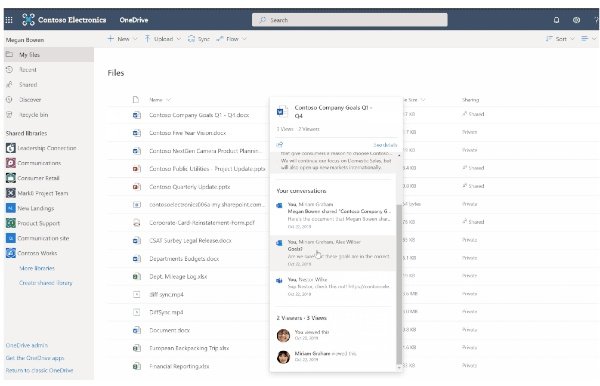
Task: Click Excel icon beside Financial Reporting.xlsx
Action: coord(136,366)
